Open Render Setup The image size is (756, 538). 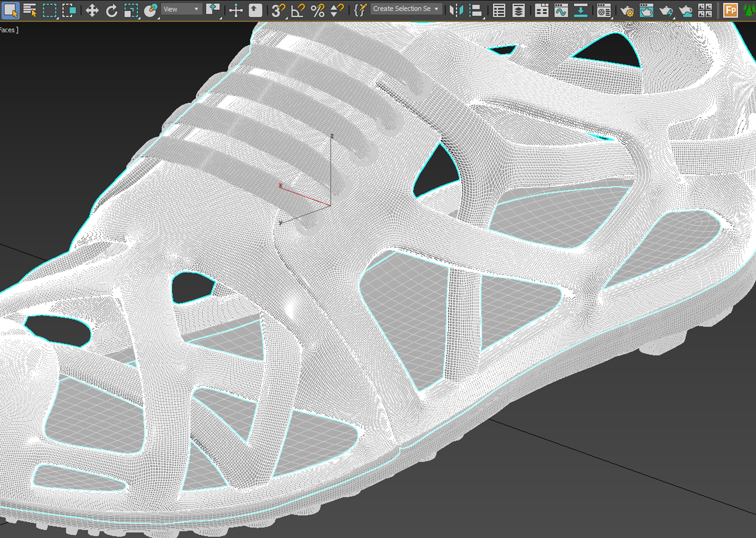point(627,10)
